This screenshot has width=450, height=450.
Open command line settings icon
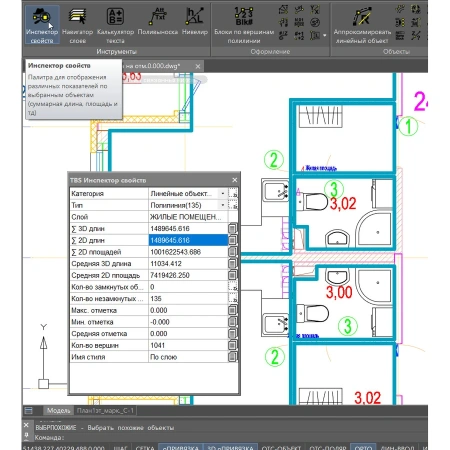click(x=26, y=435)
